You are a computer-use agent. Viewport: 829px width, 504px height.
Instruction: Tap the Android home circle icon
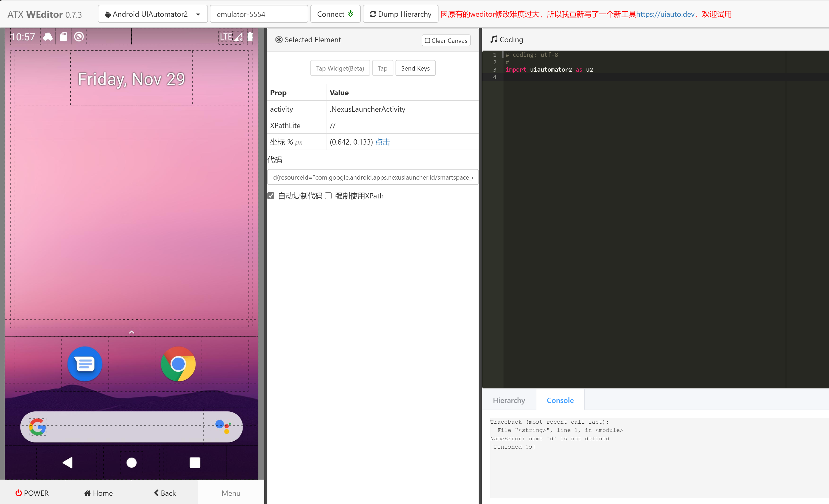pos(132,463)
